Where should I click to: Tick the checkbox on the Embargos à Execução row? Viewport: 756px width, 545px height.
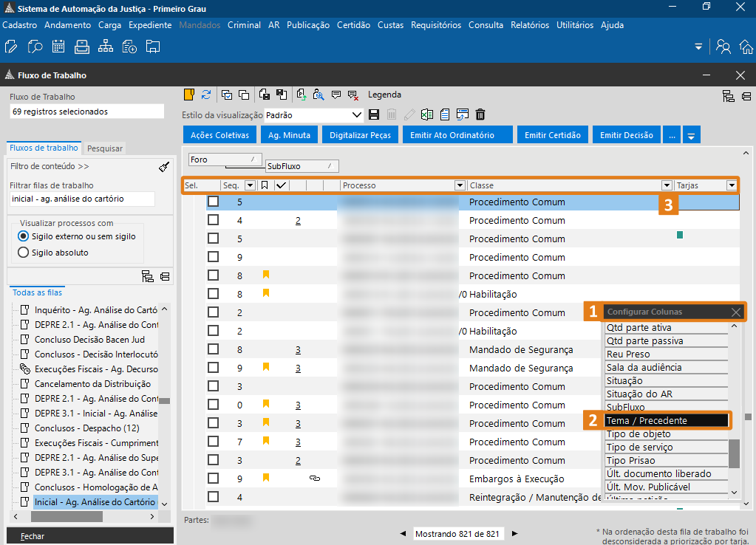coord(213,479)
